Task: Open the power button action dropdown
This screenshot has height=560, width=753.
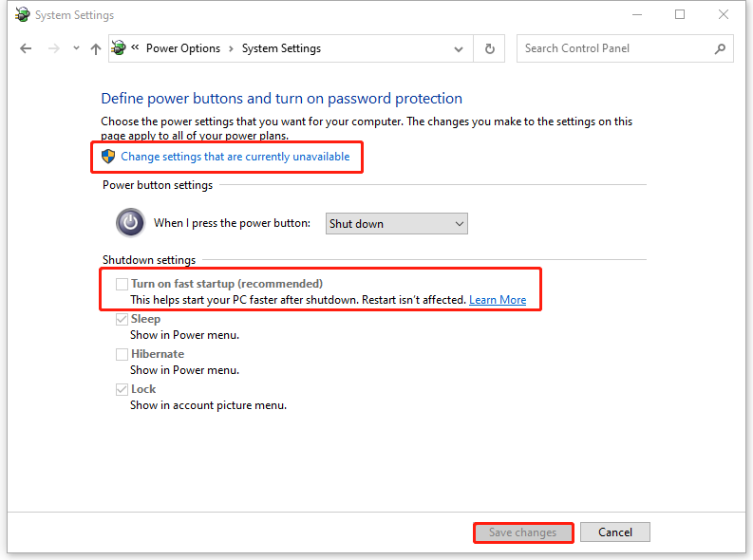Action: (x=397, y=224)
